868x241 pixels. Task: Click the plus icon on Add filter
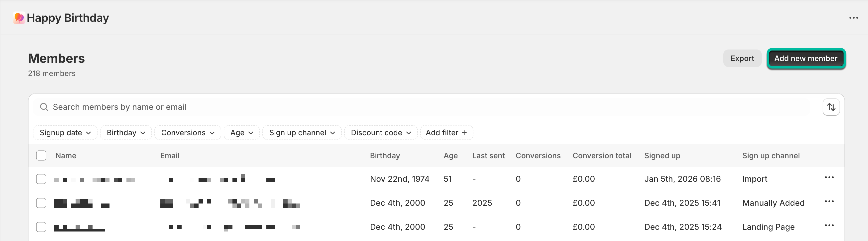click(464, 133)
